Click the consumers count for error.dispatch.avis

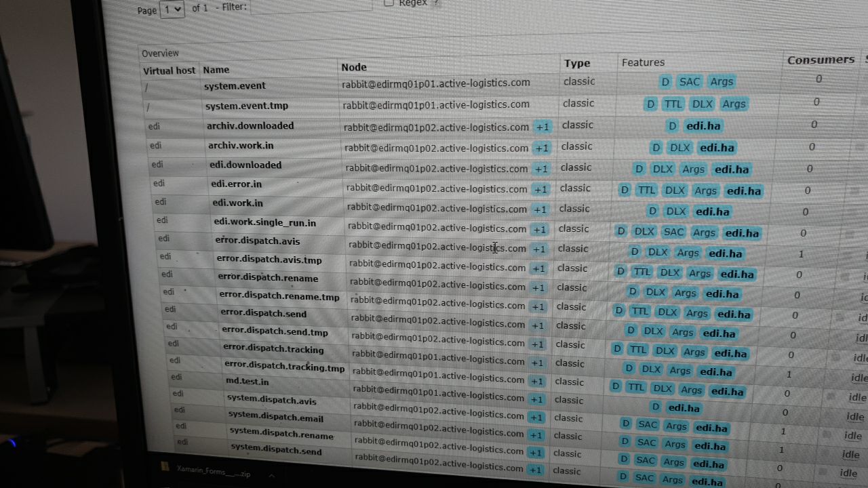click(x=802, y=254)
